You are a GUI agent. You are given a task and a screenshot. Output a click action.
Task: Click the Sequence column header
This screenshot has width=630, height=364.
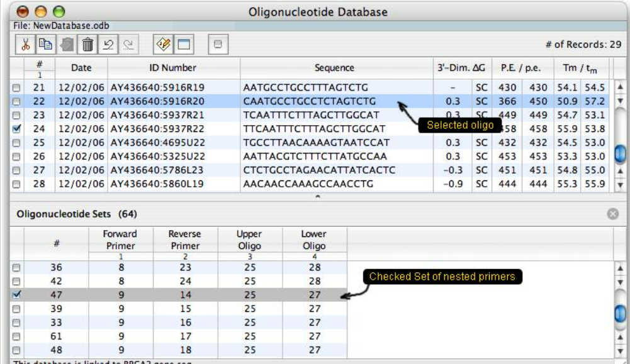click(x=336, y=68)
